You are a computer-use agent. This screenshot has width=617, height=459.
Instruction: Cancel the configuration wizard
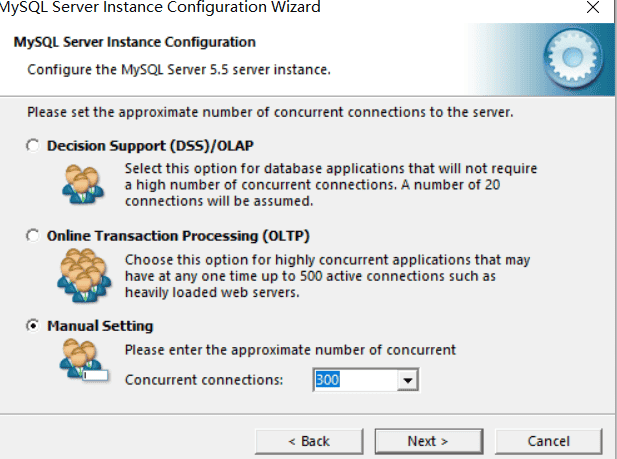(x=548, y=441)
